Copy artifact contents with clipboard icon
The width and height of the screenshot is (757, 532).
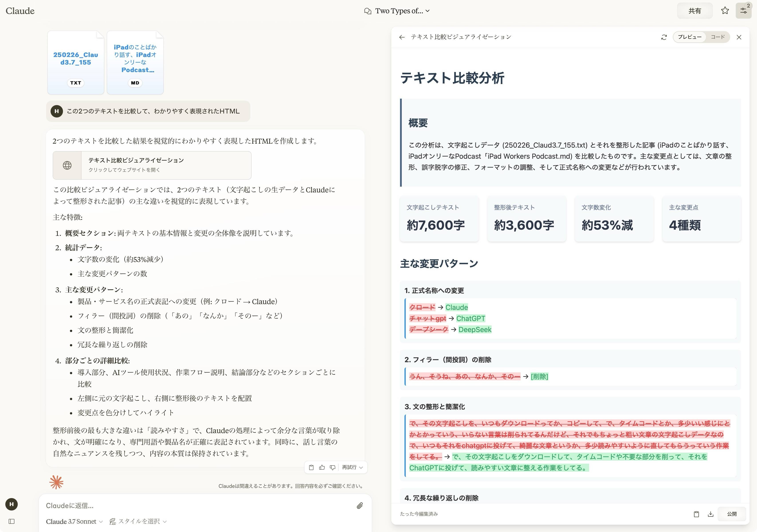point(696,514)
